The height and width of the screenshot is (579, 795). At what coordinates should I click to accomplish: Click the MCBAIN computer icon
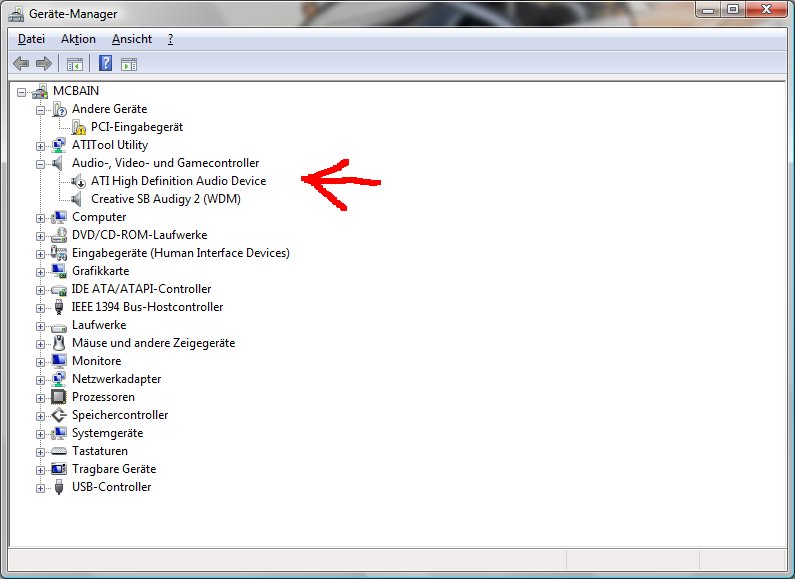click(40, 91)
